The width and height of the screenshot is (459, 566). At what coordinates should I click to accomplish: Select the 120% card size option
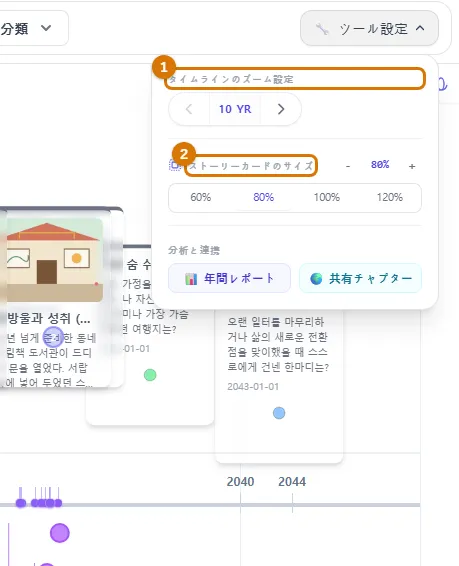[390, 197]
